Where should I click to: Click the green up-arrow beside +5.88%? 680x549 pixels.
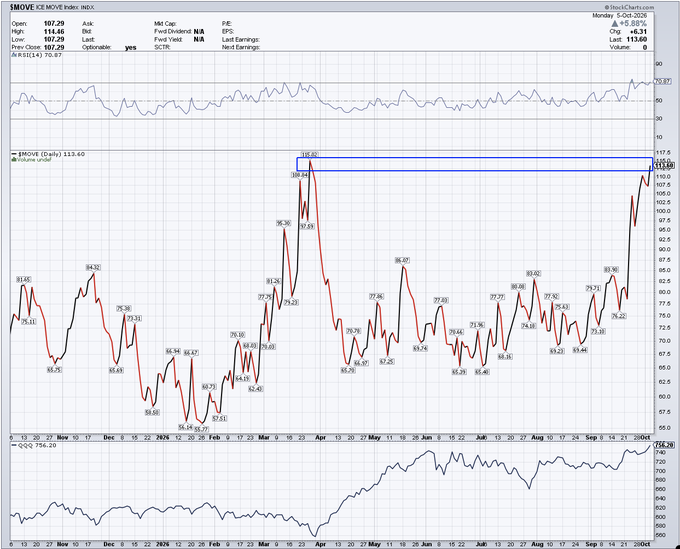coord(615,23)
